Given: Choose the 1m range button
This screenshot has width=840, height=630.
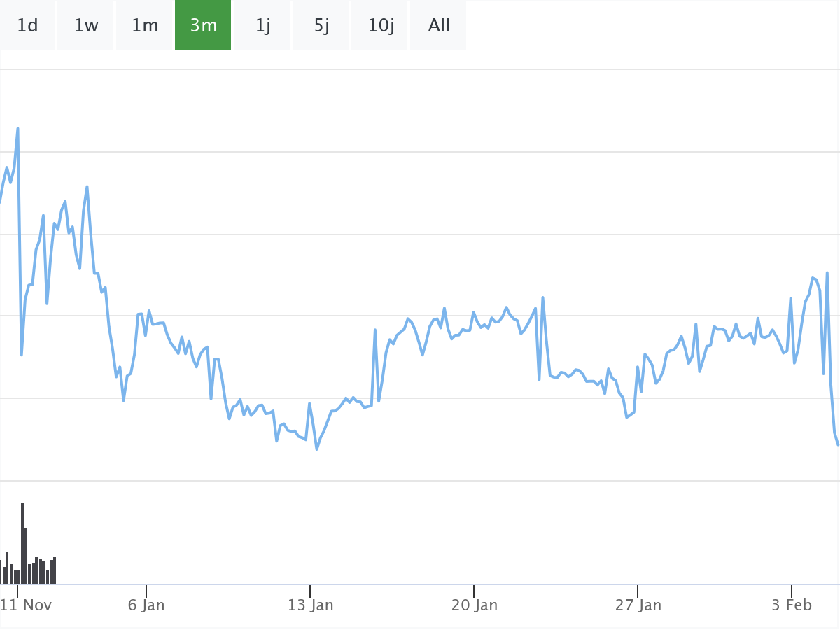Looking at the screenshot, I should point(145,26).
